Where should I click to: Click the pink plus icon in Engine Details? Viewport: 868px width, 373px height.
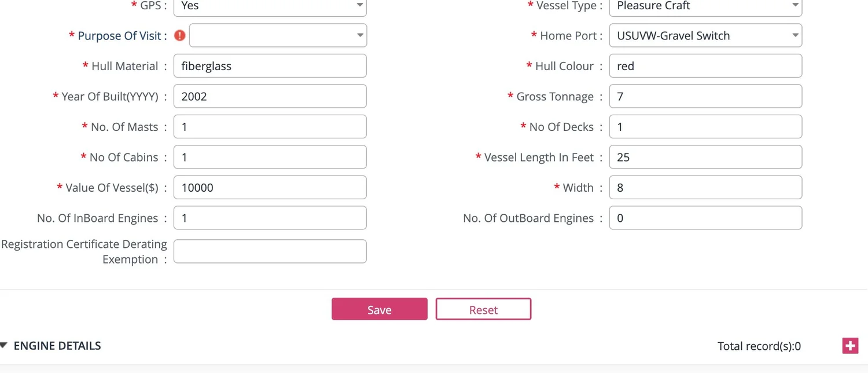pyautogui.click(x=850, y=346)
